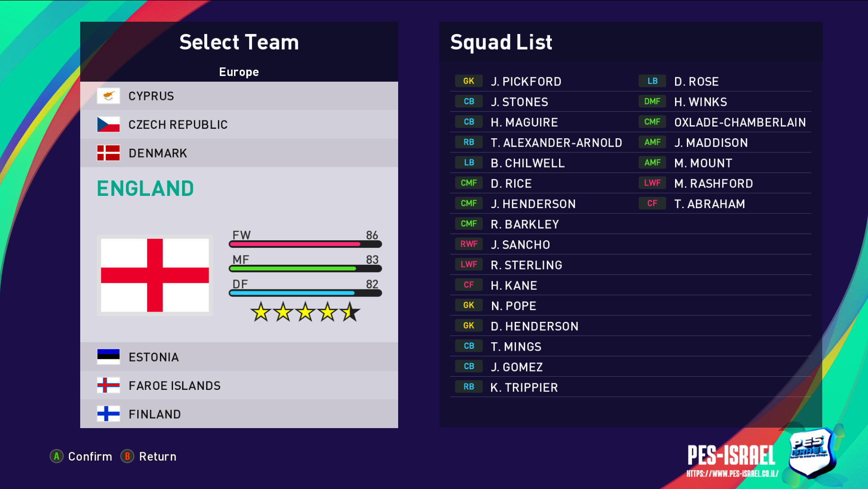
Task: Select the Czech Republic flag icon
Action: tap(108, 125)
